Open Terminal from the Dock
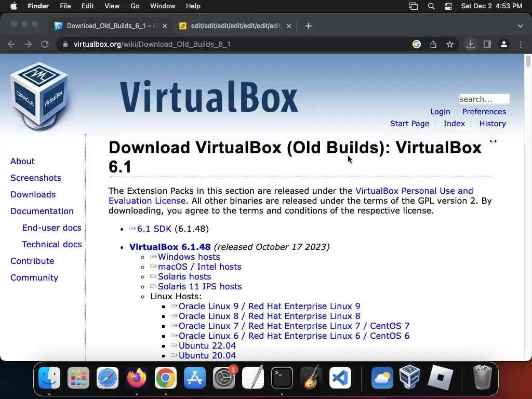Viewport: 532px width, 399px height. coord(282,378)
